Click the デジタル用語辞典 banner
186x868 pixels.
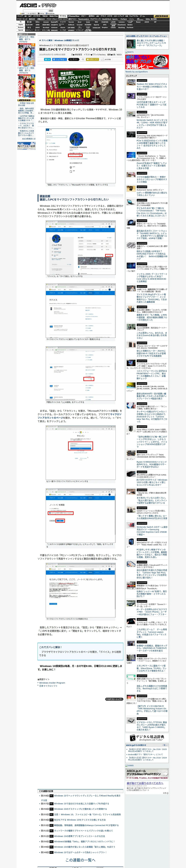[x=147, y=738]
